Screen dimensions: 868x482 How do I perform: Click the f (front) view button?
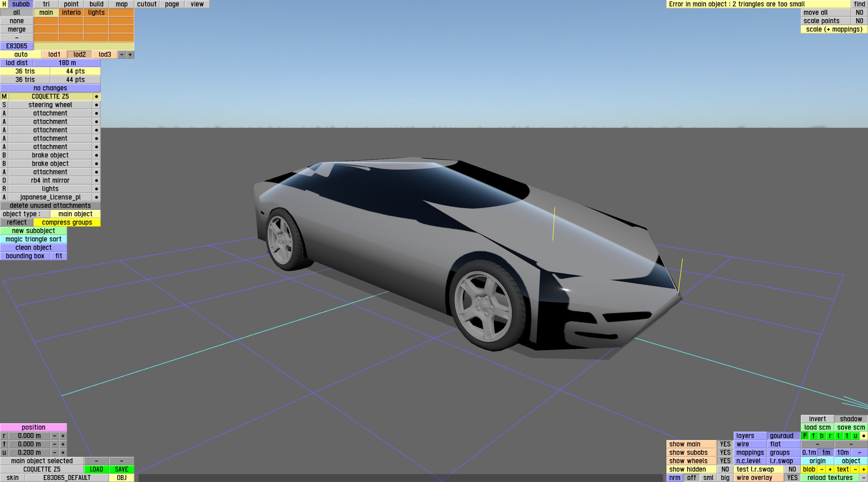(813, 436)
